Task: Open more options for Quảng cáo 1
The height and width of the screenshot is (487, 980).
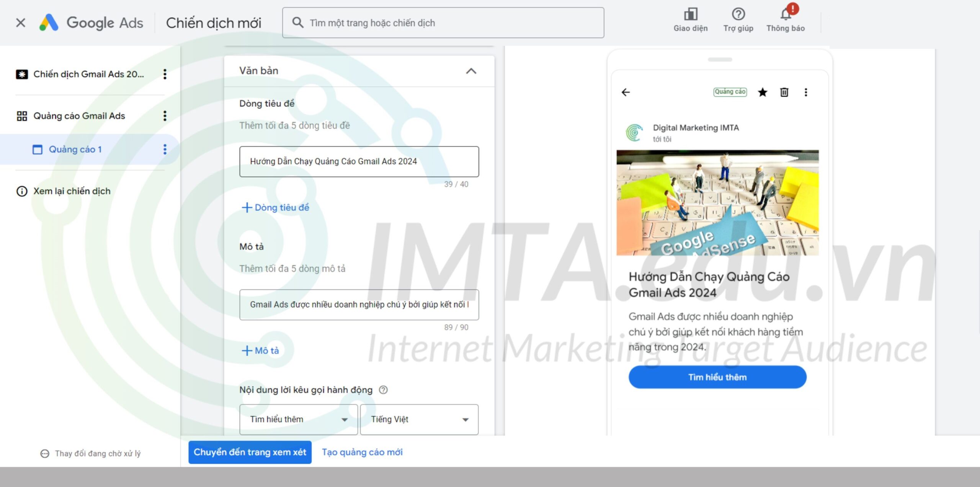Action: coord(165,150)
